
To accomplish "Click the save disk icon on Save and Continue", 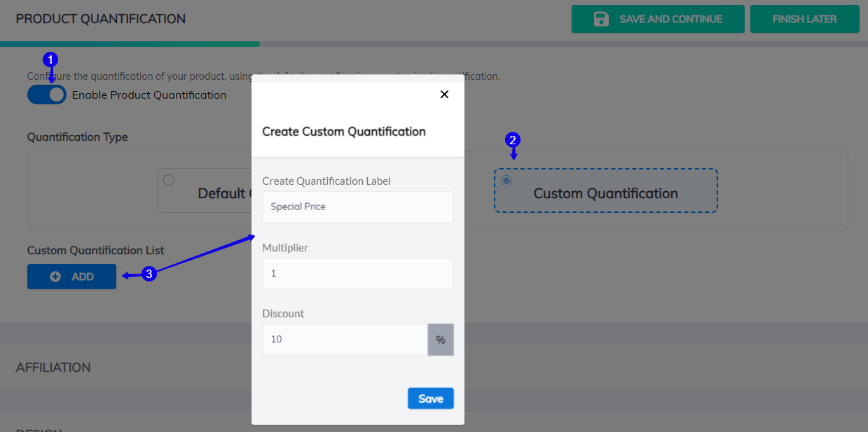I will pyautogui.click(x=601, y=19).
